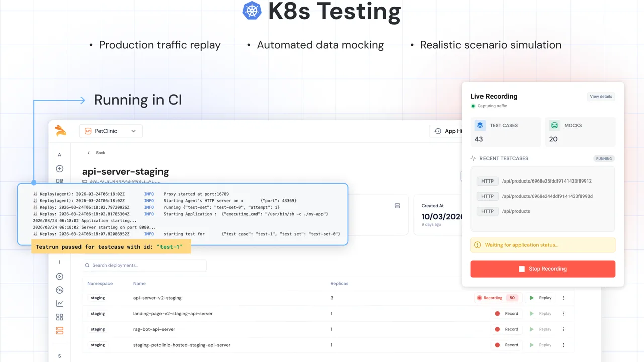Image resolution: width=644 pixels, height=362 pixels.
Task: Open the api-server-v2-staging deployment name
Action: [157, 298]
